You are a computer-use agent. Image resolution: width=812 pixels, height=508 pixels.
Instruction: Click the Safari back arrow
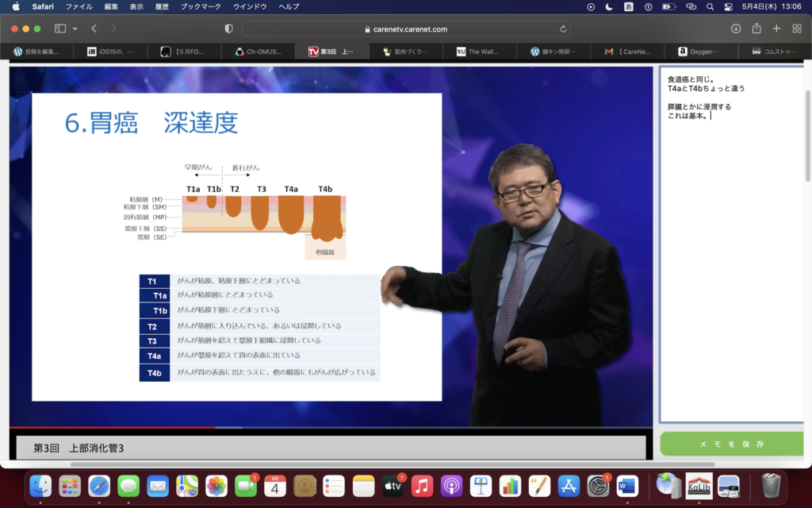point(94,29)
